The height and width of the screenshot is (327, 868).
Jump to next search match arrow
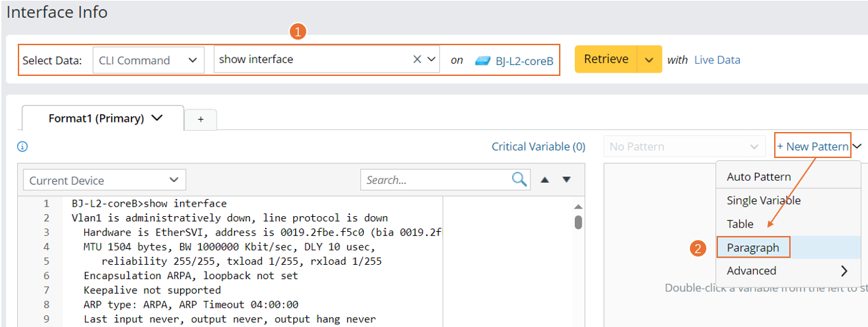567,180
